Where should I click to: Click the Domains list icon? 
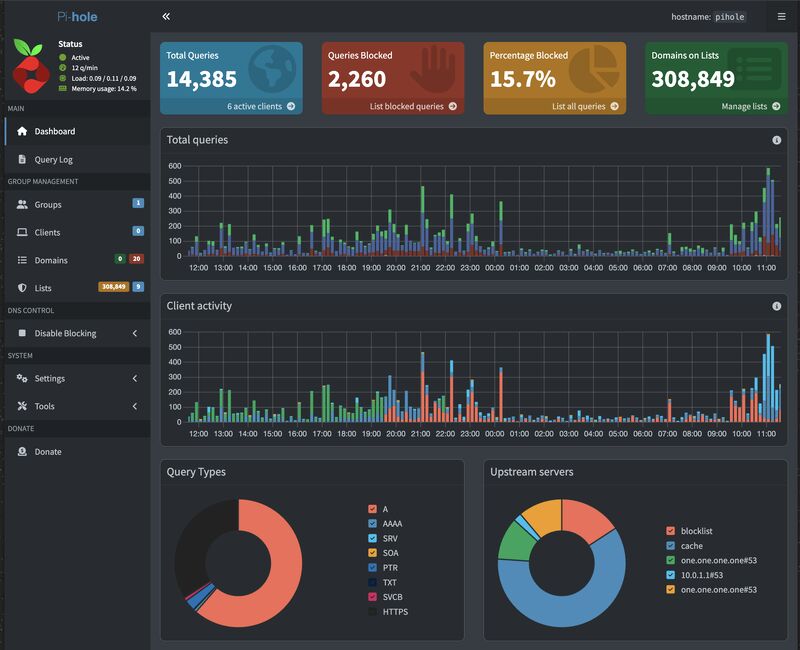click(x=22, y=260)
